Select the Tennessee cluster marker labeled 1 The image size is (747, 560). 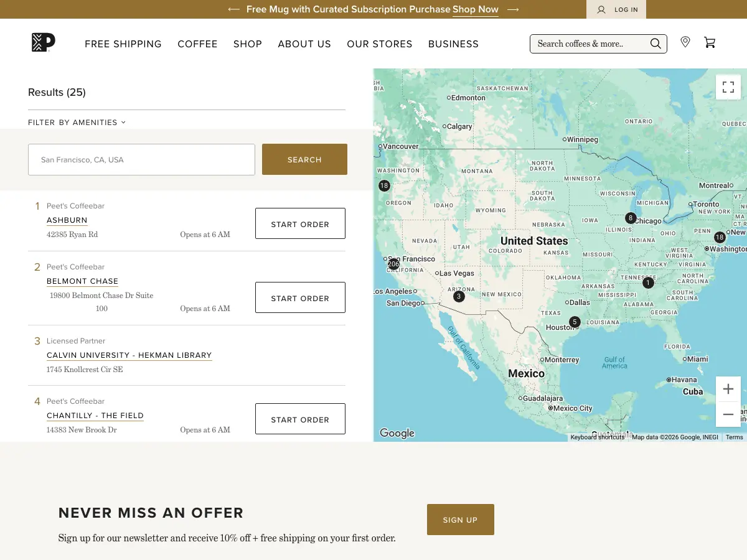tap(648, 282)
